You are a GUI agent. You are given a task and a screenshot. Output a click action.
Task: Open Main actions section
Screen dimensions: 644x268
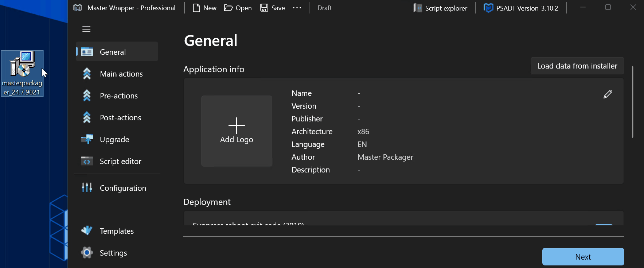coord(117,74)
